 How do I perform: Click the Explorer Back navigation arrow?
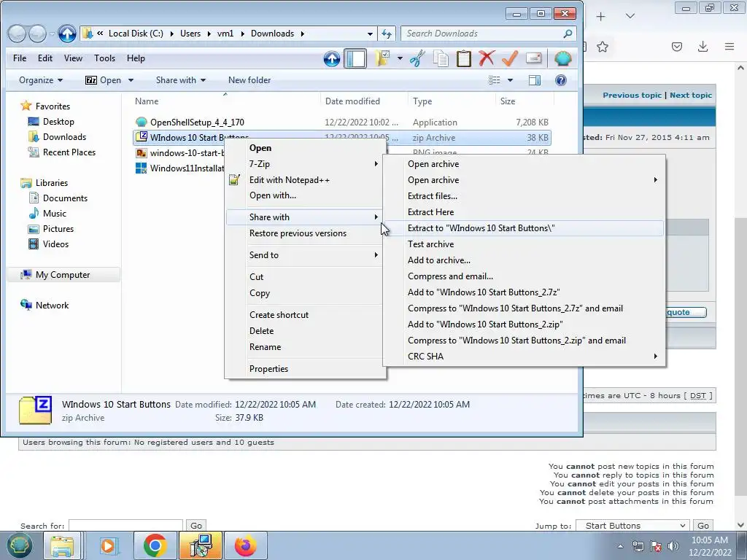click(18, 34)
